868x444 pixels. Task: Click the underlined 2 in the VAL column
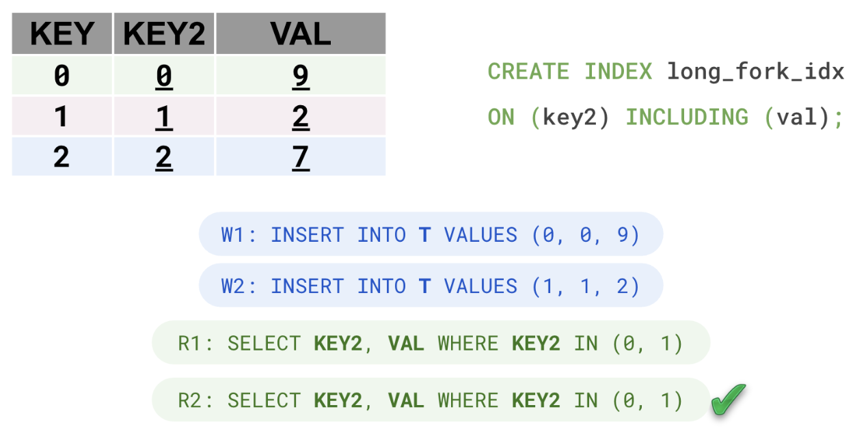click(301, 117)
